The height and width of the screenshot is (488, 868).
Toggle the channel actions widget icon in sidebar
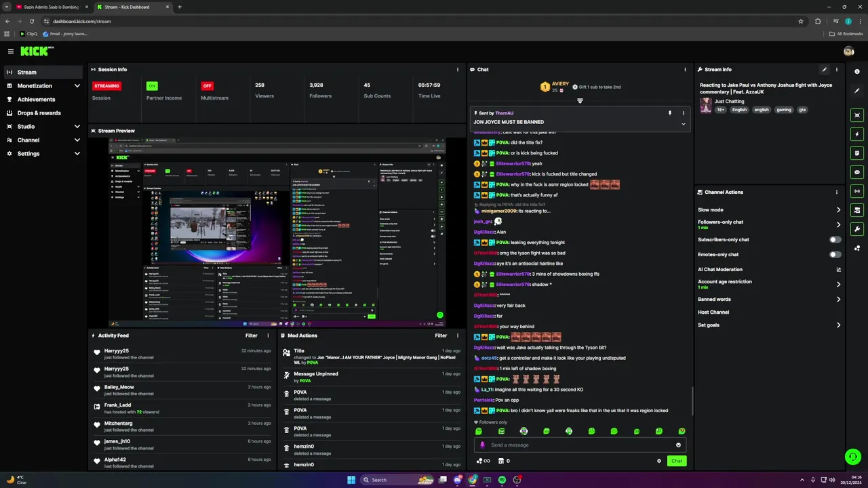857,210
